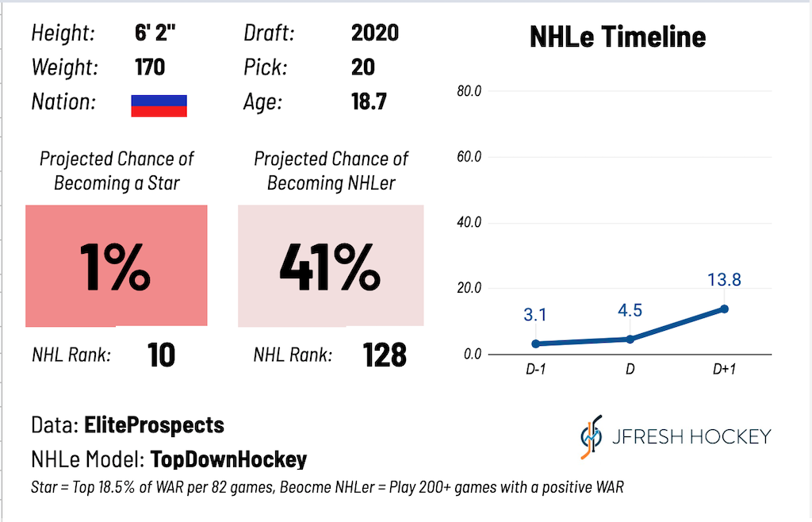Click the height value 6' 2"

tap(155, 33)
